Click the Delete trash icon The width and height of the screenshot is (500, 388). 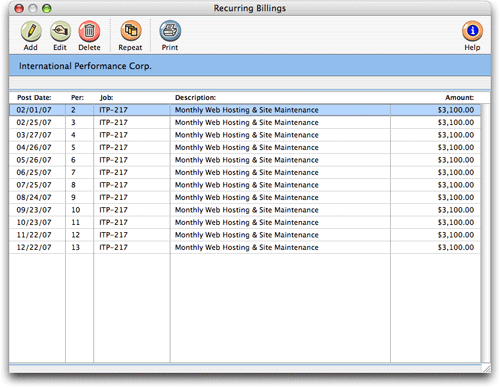pos(89,31)
